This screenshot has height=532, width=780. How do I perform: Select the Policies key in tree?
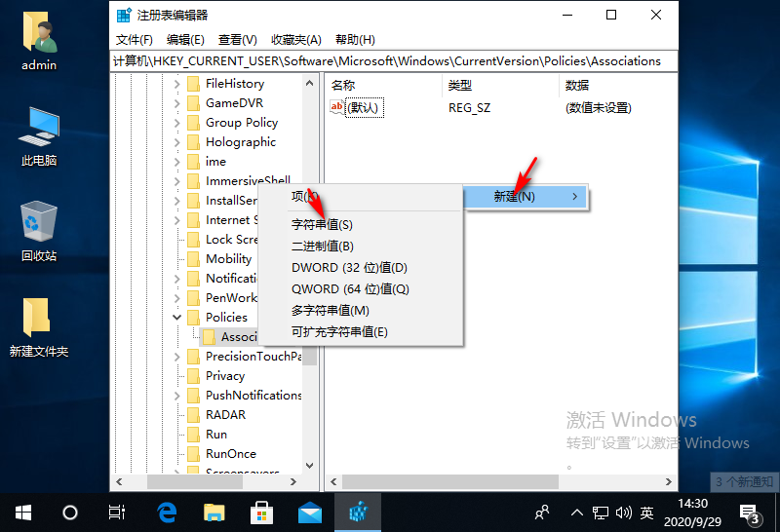point(226,318)
